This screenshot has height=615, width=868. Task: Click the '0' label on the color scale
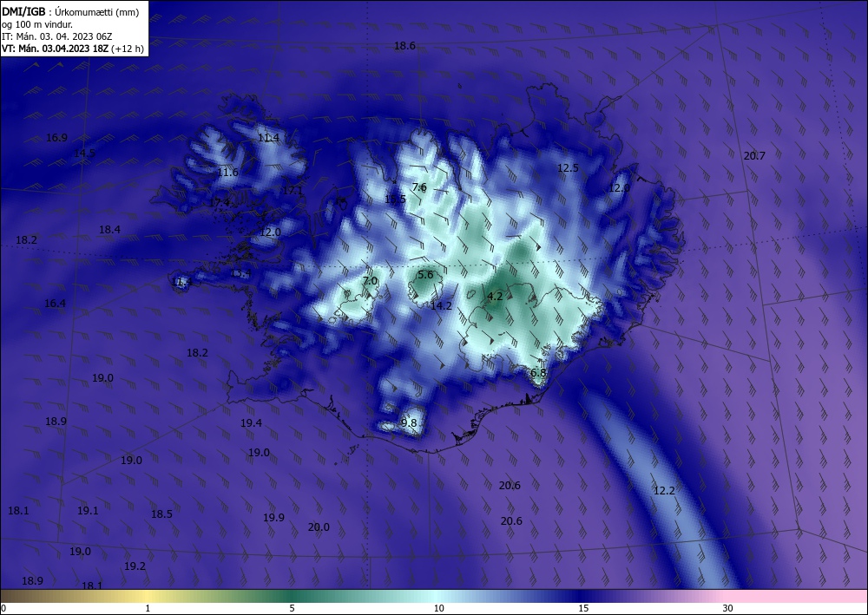coord(3,608)
